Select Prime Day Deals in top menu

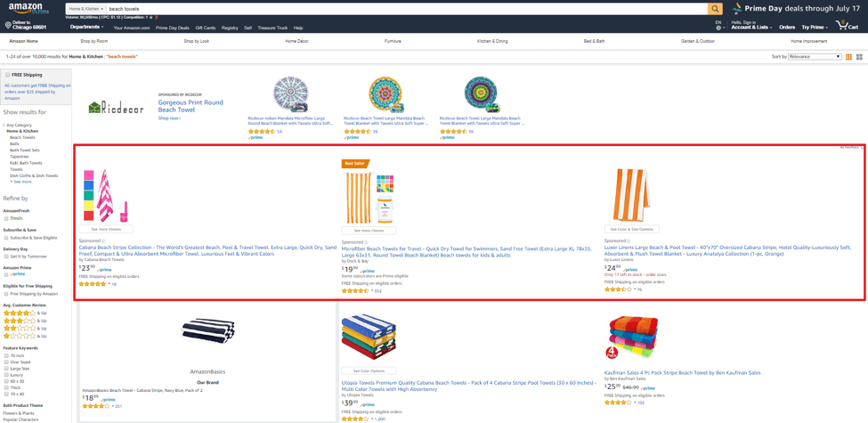pos(172,28)
